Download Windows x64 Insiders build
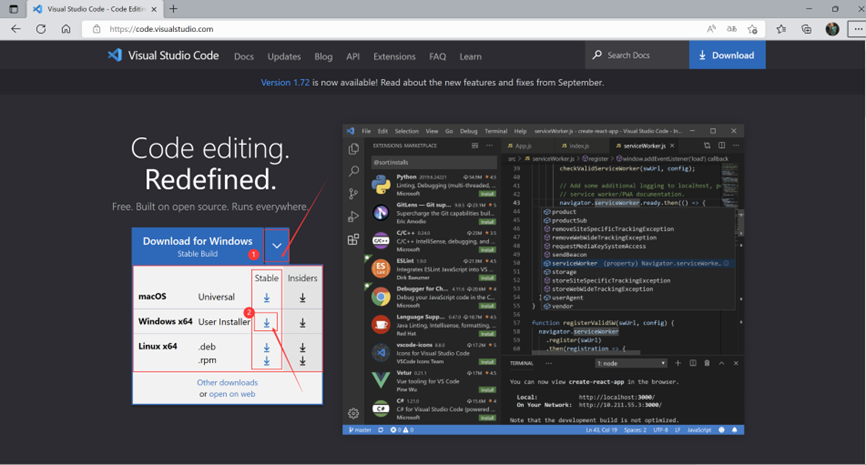 point(303,323)
